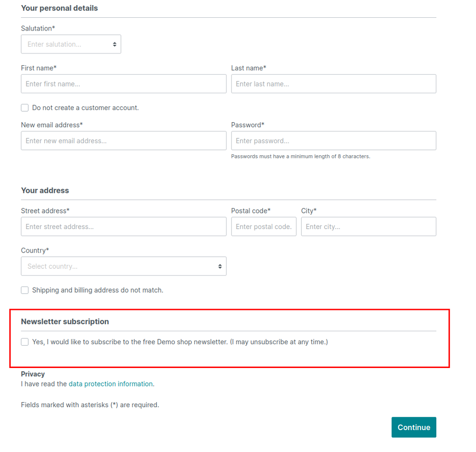This screenshot has width=476, height=452.
Task: Click into the Last name field
Action: (334, 84)
